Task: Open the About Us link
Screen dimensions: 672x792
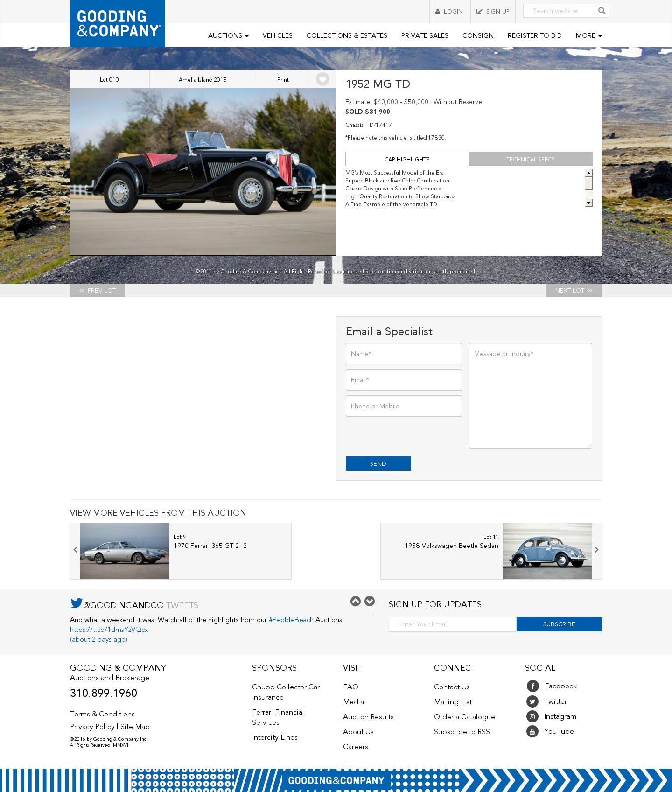Action: 358,732
